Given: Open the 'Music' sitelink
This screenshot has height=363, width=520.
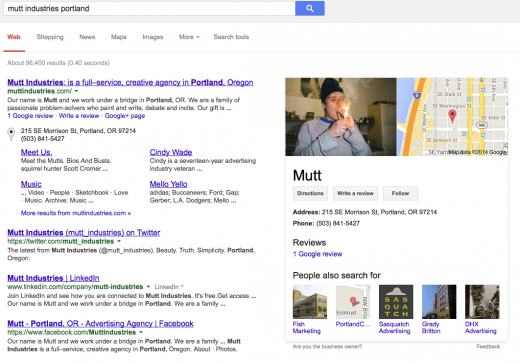Looking at the screenshot, I should click(x=31, y=184).
